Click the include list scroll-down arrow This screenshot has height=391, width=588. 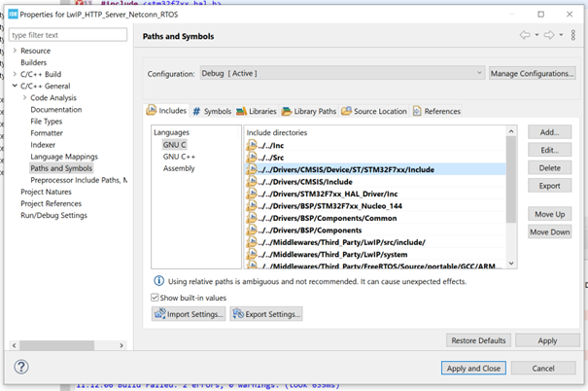(511, 264)
